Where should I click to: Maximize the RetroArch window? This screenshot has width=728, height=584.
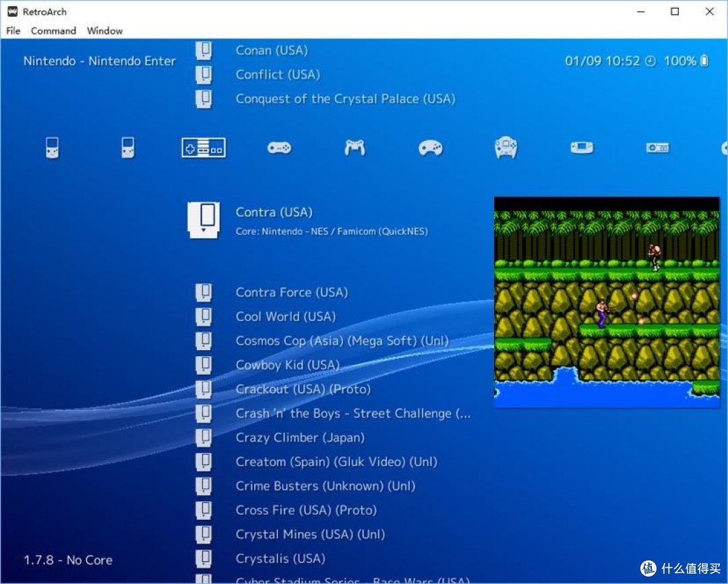click(x=675, y=11)
